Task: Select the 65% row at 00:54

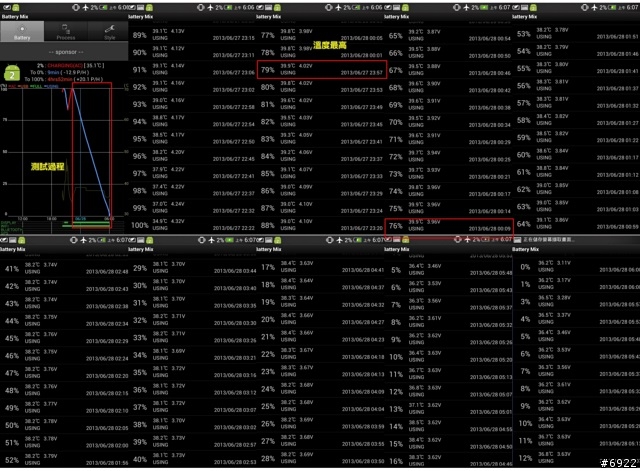Action: (448, 36)
